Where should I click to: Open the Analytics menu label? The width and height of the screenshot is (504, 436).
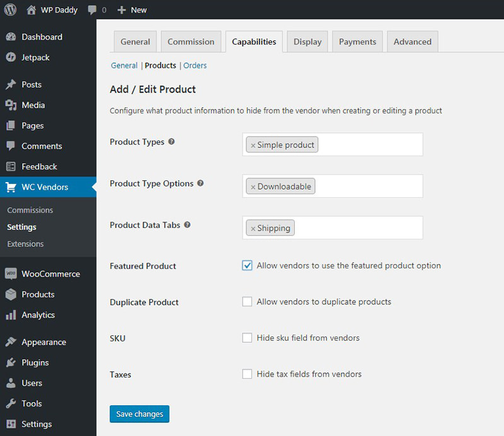pos(38,315)
